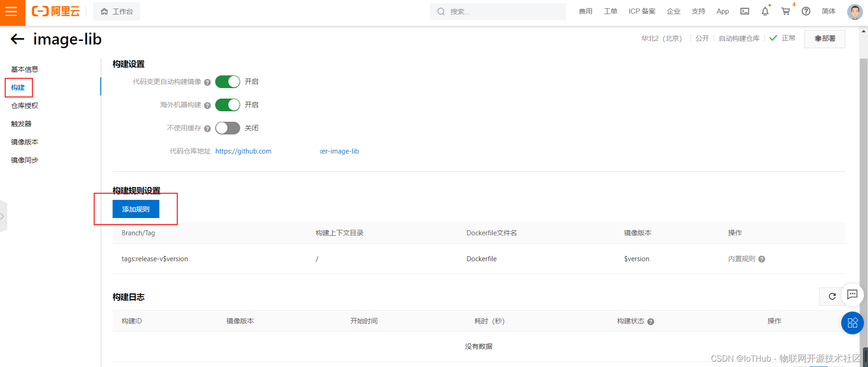Disable automatic build on code change

[227, 82]
